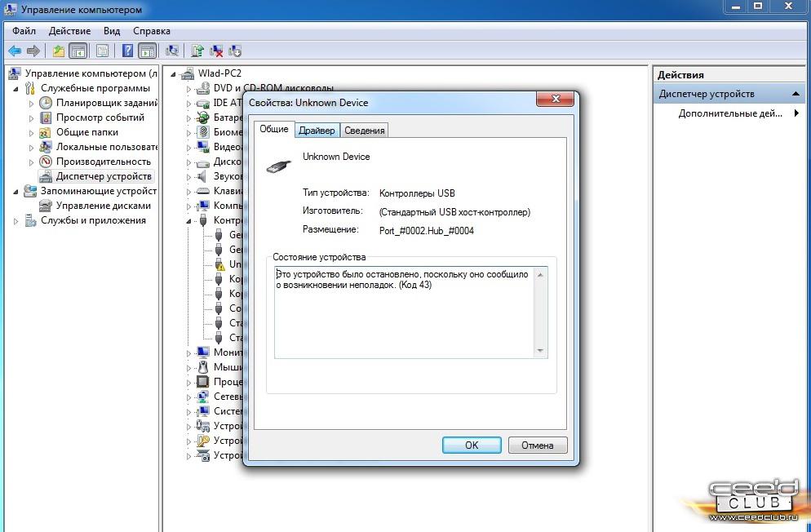Click the Uninstall device red X icon

216,51
